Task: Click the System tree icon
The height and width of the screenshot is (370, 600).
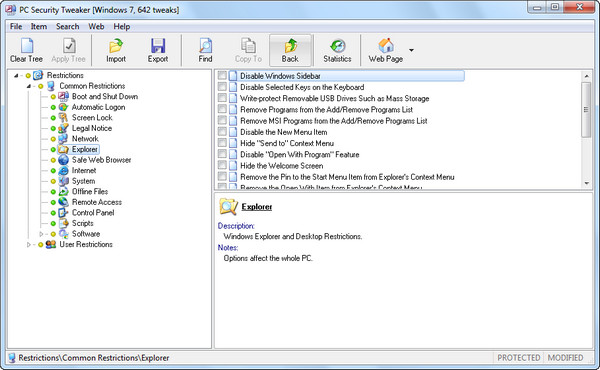Action: [x=63, y=181]
